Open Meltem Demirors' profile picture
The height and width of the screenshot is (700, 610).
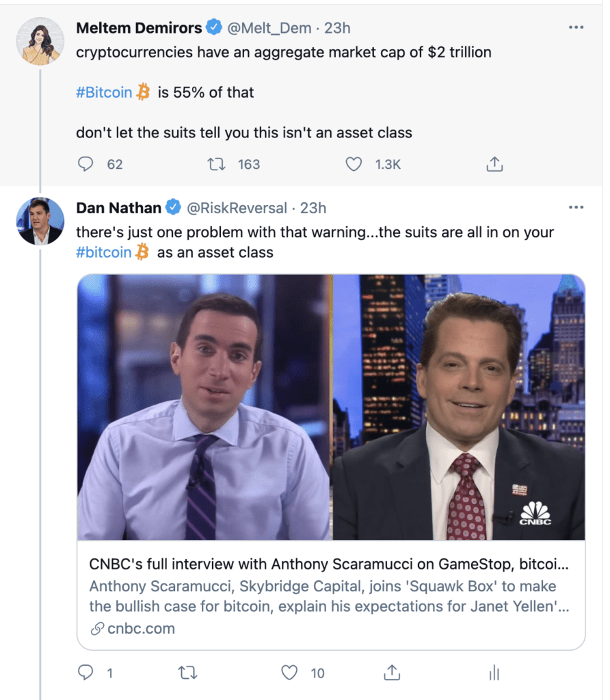(40, 42)
